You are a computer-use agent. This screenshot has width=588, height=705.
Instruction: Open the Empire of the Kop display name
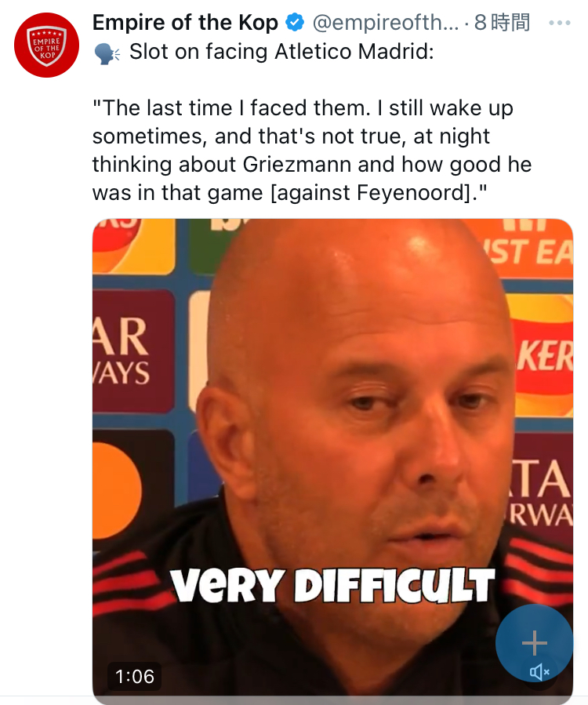(185, 23)
